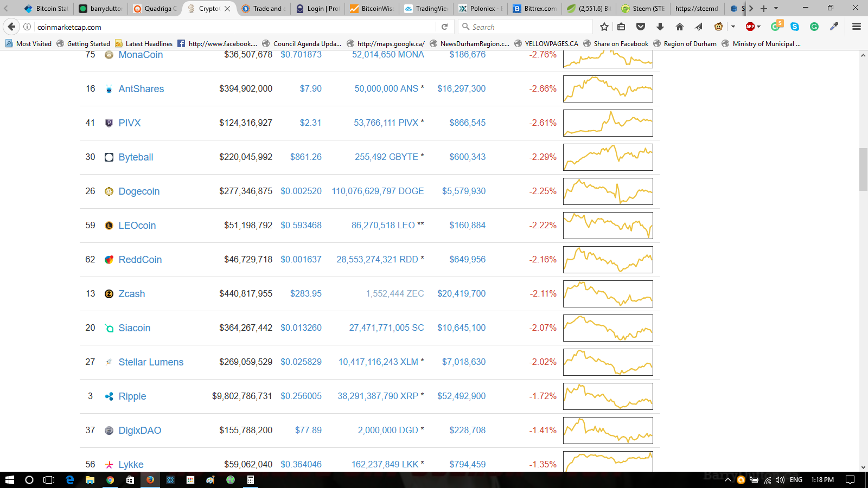Go to the Firefox home page
This screenshot has width=868, height=488.
coord(680,27)
